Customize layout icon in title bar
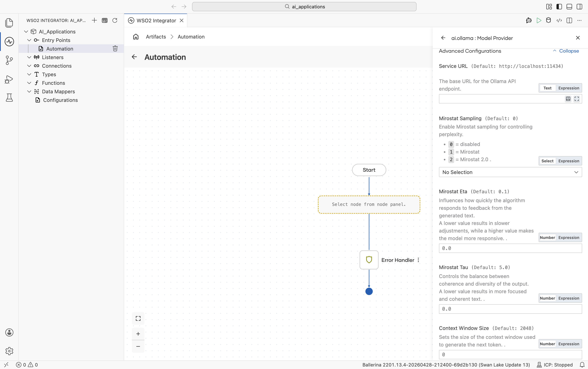This screenshot has height=369, width=588. (x=549, y=7)
